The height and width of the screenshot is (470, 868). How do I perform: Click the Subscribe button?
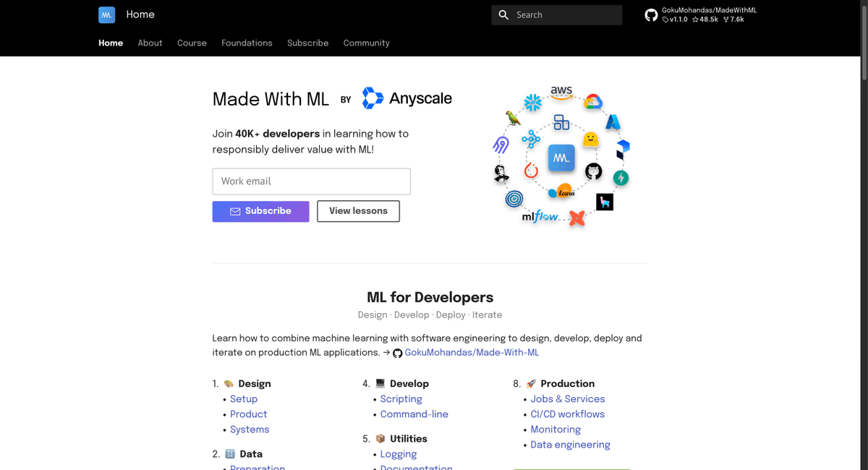(x=260, y=211)
